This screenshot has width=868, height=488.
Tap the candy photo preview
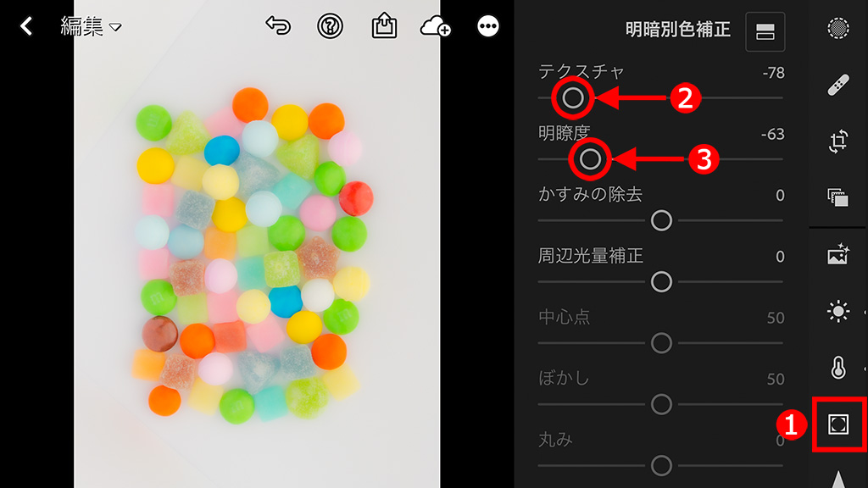[257, 244]
